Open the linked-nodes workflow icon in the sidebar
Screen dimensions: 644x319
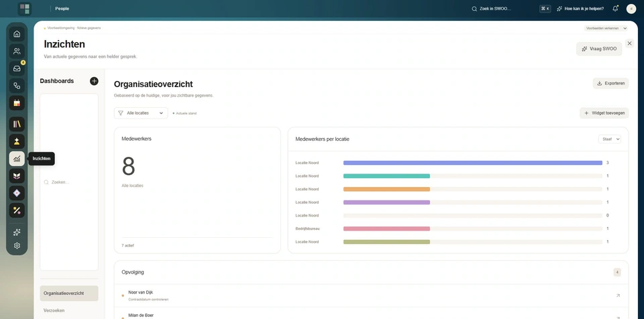click(x=17, y=86)
